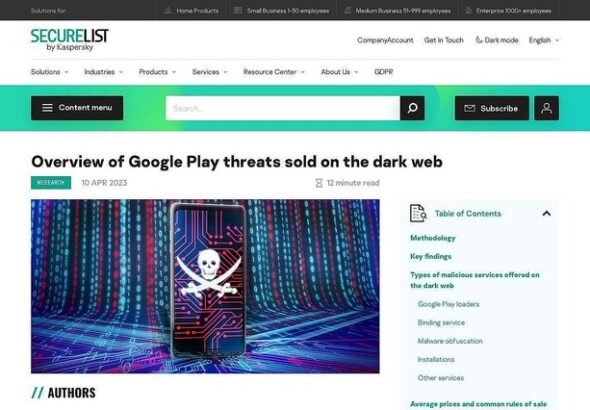This screenshot has width=590, height=410.
Task: Click the RESEARCH category tag
Action: point(51,183)
